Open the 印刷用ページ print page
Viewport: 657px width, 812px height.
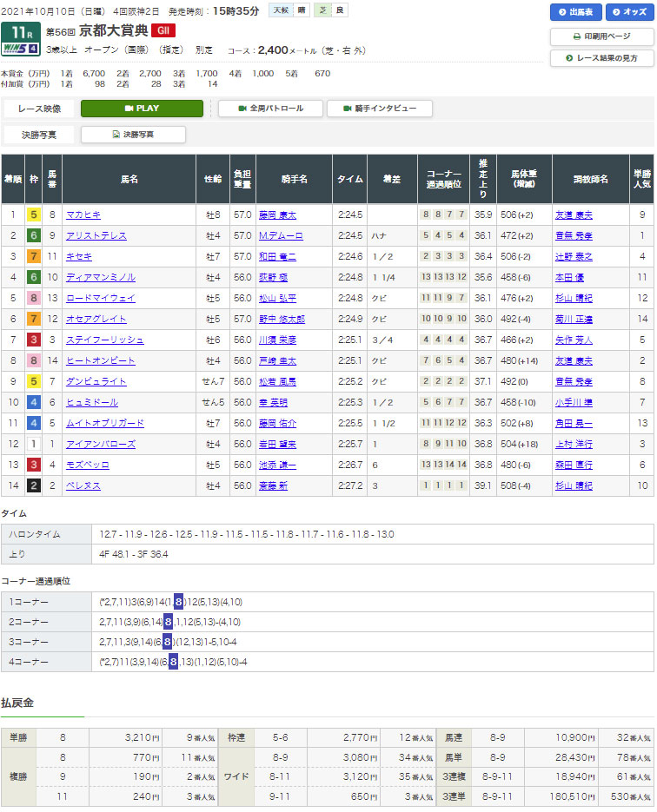coord(601,37)
